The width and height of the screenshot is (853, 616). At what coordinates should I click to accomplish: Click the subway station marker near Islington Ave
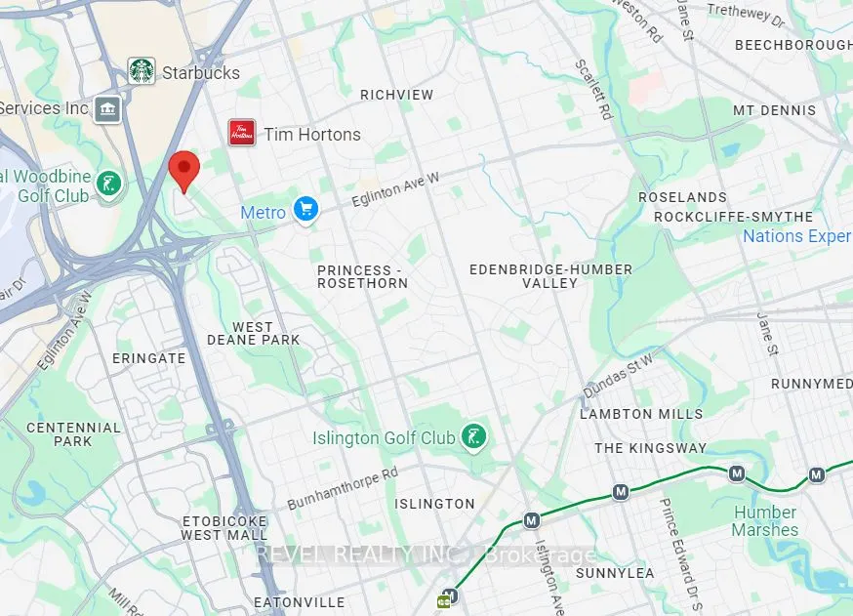pyautogui.click(x=532, y=520)
